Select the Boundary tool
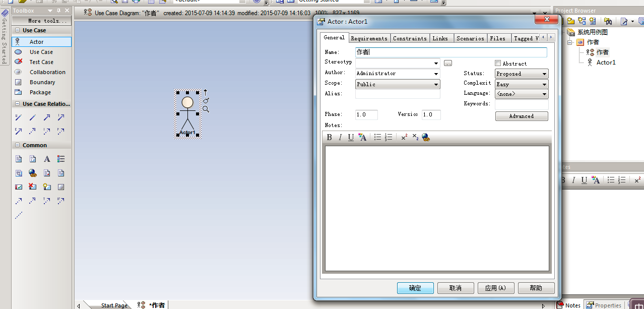This screenshot has height=309, width=644. tap(41, 82)
